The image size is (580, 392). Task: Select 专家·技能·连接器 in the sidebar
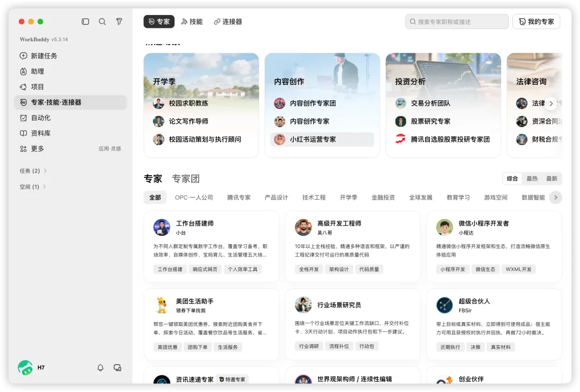pos(70,103)
